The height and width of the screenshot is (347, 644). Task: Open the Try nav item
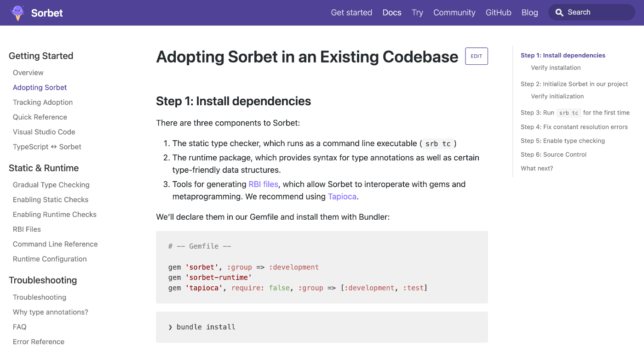(x=417, y=12)
